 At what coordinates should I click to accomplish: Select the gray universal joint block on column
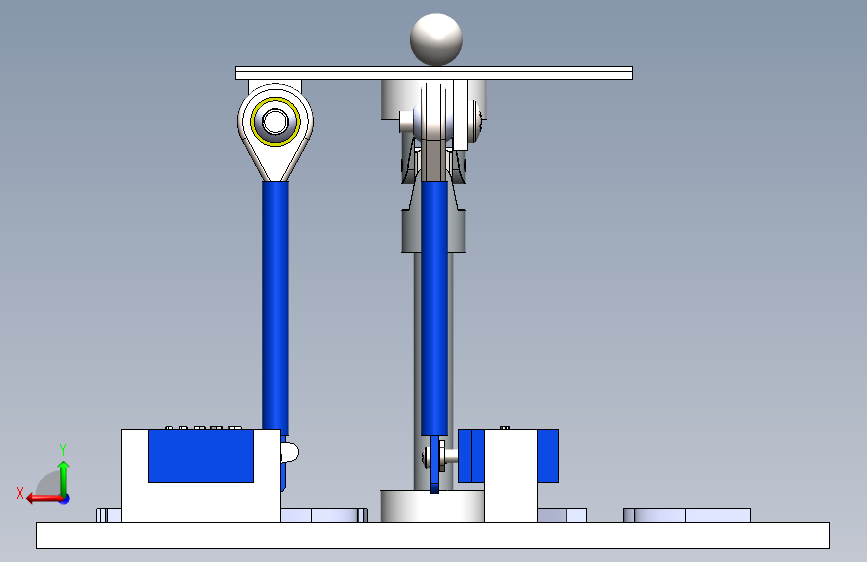pos(411,231)
